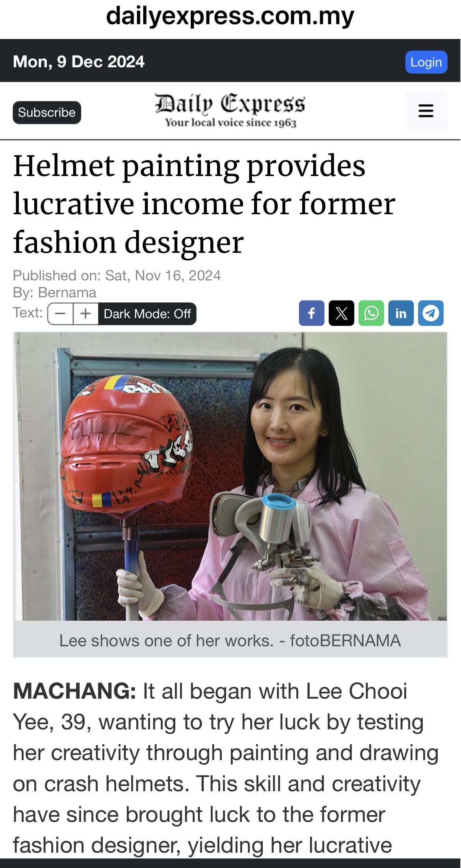Share article on LinkedIn
Screen dimensions: 461x868
point(401,313)
